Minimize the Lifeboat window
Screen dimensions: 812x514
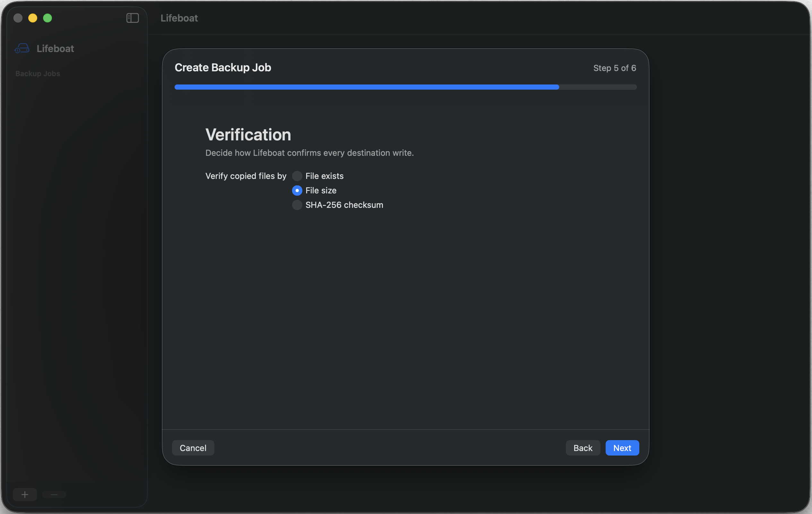tap(33, 18)
